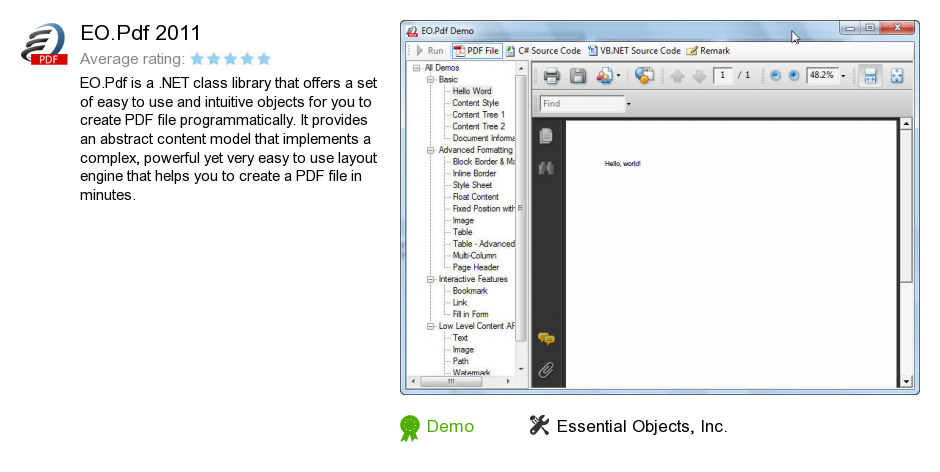Collapse the Interactive Features node
The width and height of the screenshot is (940, 472).
(430, 279)
